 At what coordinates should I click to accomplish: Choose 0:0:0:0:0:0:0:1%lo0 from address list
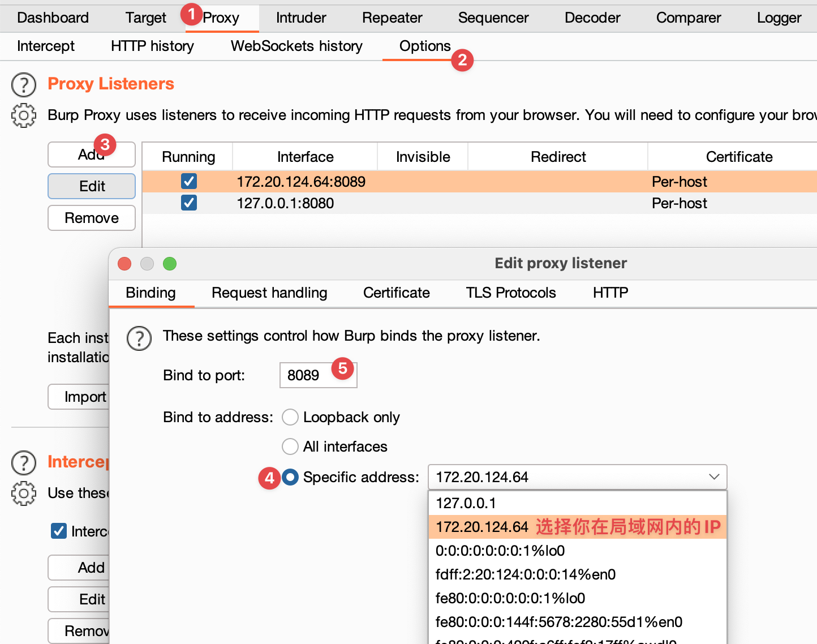[x=578, y=551]
